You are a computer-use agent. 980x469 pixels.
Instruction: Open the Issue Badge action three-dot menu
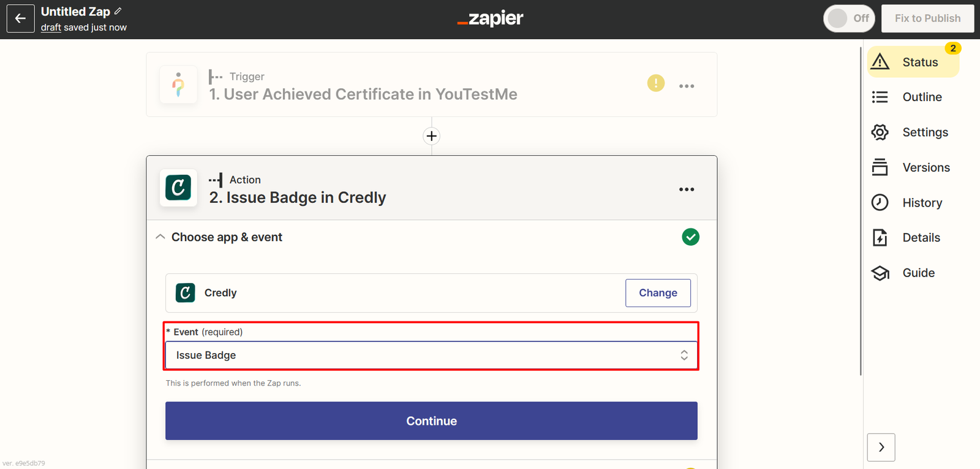point(686,189)
